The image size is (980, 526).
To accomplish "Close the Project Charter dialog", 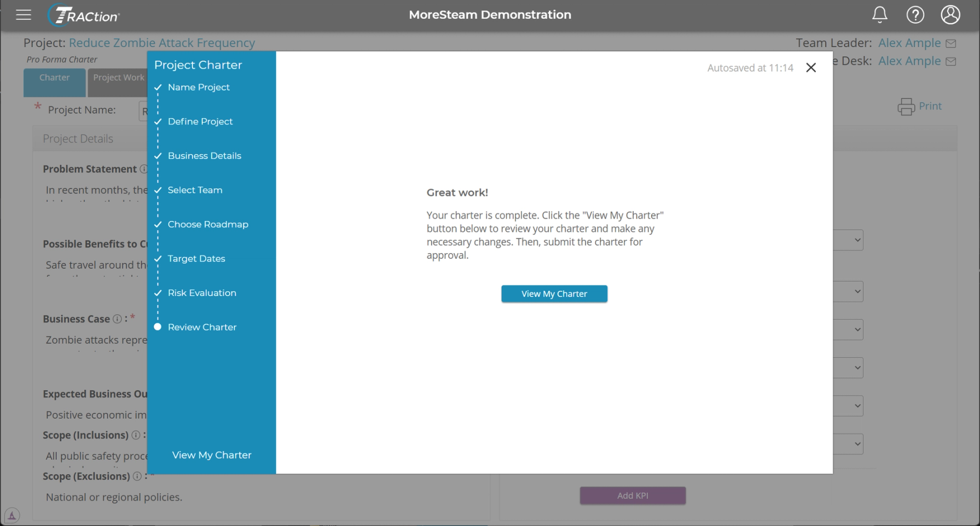I will 811,67.
